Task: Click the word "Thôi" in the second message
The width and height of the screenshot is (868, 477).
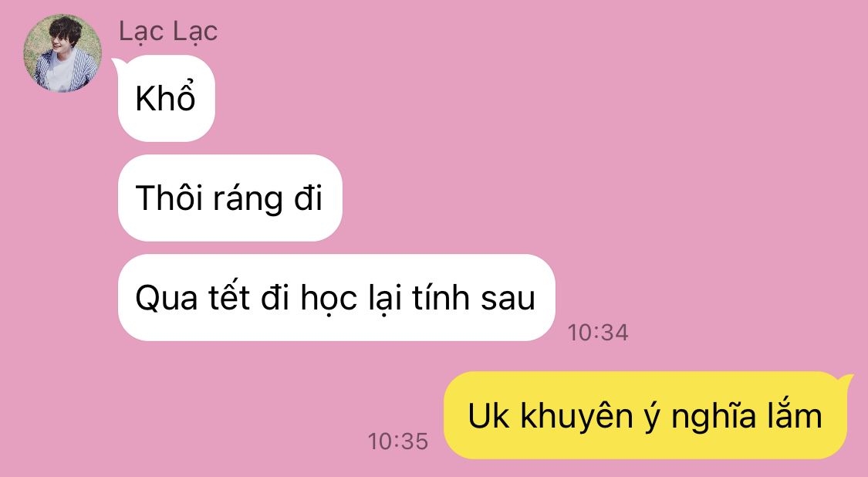Action: pos(169,198)
